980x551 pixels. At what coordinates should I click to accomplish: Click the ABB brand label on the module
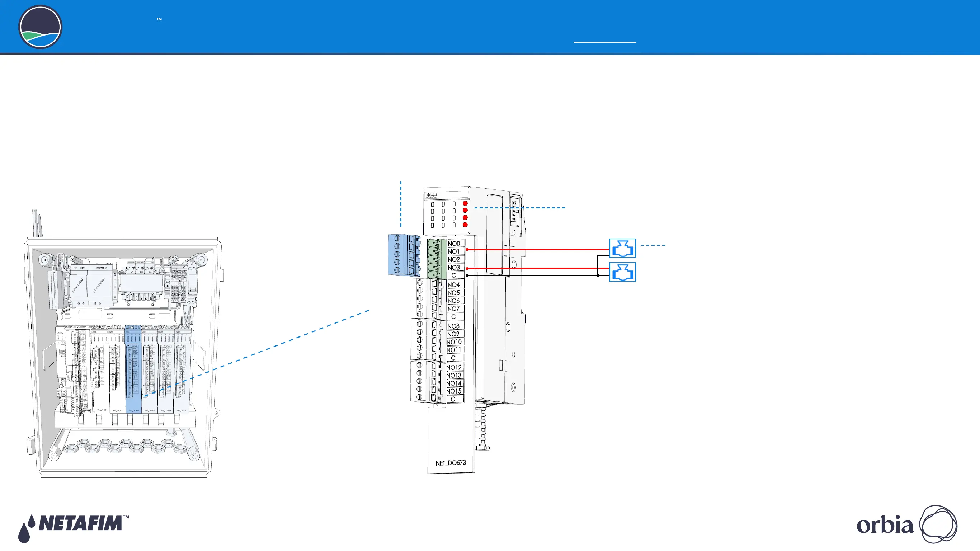click(432, 195)
